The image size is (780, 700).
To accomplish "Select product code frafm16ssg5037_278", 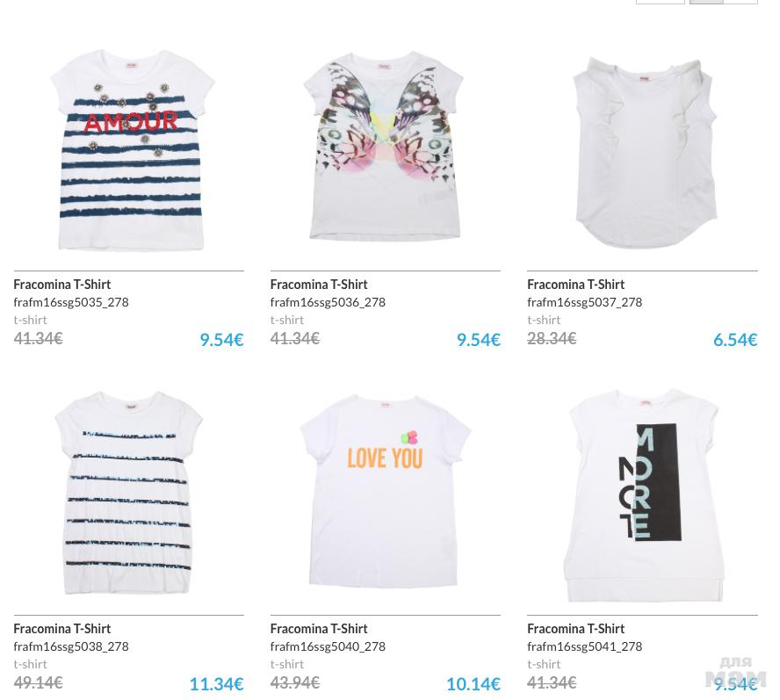I will coord(584,302).
